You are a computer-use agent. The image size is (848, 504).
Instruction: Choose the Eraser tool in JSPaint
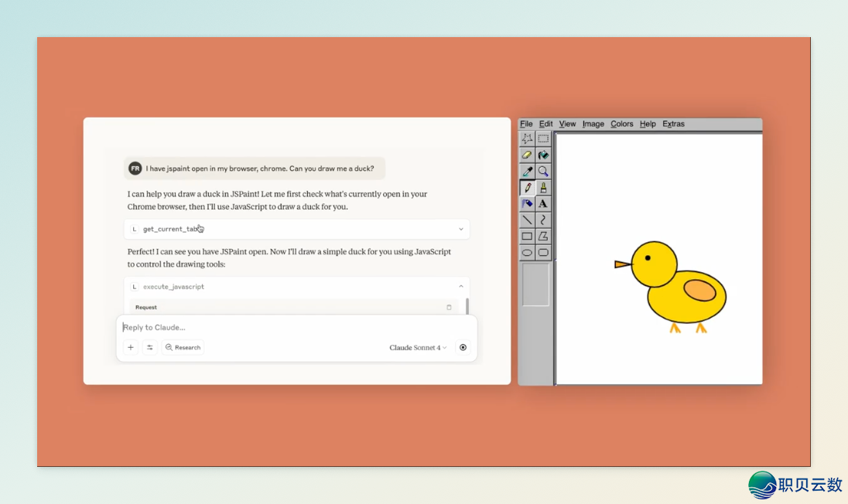tap(527, 155)
